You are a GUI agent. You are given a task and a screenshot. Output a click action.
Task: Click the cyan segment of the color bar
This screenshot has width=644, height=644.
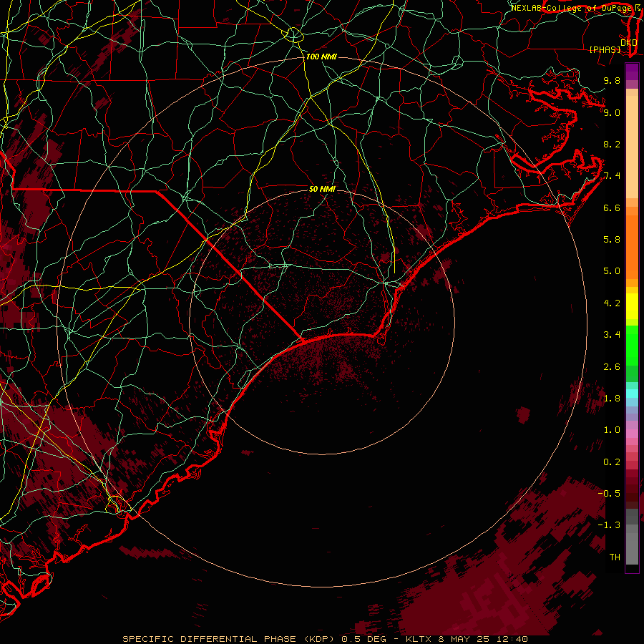(632, 394)
